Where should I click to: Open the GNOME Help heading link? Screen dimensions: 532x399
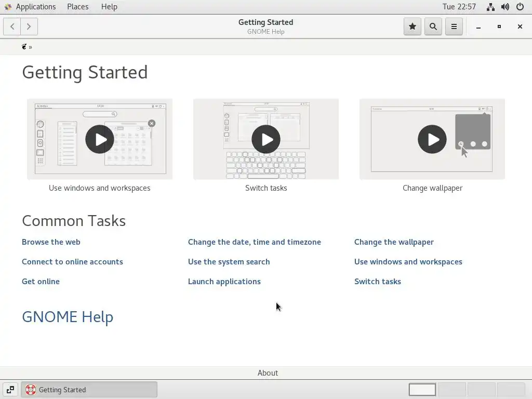68,317
